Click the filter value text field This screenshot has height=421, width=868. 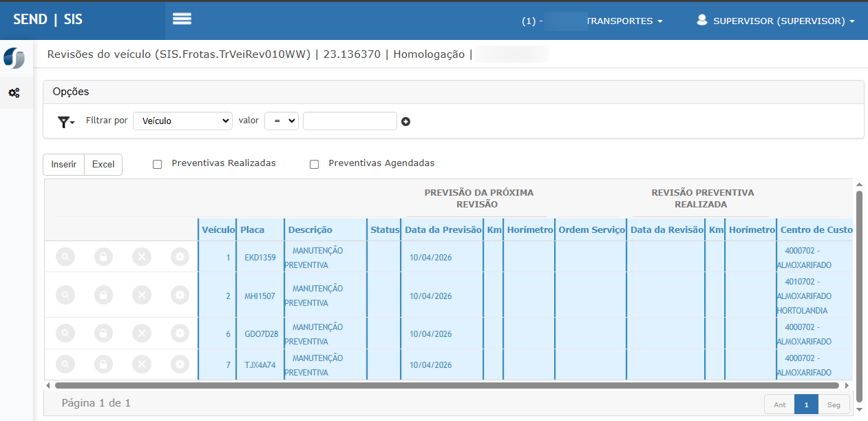pos(350,121)
